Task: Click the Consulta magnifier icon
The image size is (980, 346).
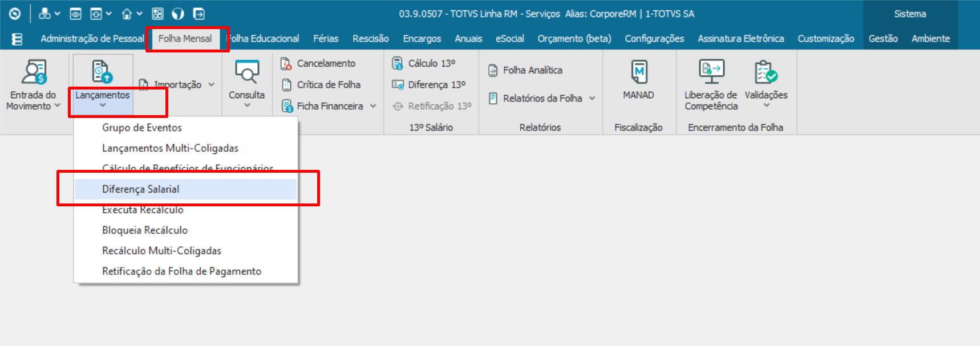Action: [247, 72]
